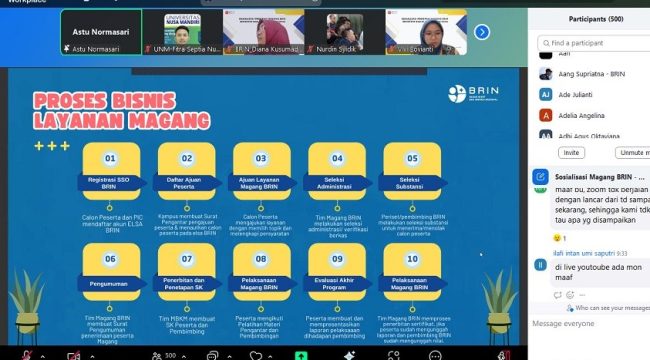The height and width of the screenshot is (360, 650).
Task: Open the AI Companion sparkle icon
Action: pos(349,356)
